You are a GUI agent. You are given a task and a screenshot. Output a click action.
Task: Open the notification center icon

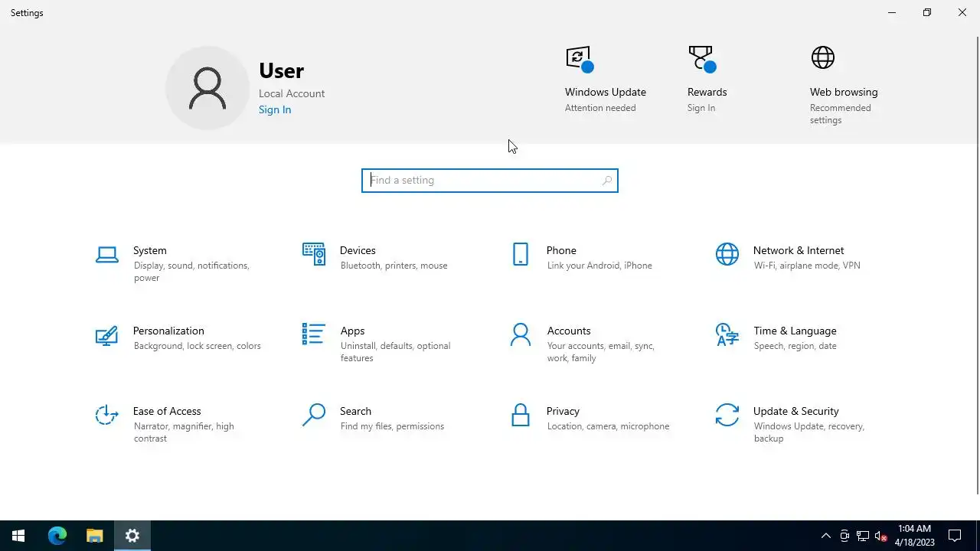coord(955,536)
